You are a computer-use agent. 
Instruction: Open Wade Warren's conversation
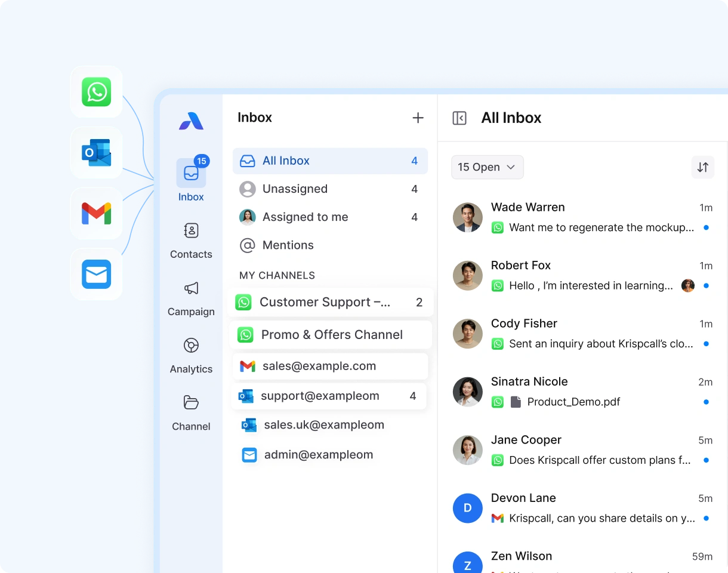coord(582,217)
